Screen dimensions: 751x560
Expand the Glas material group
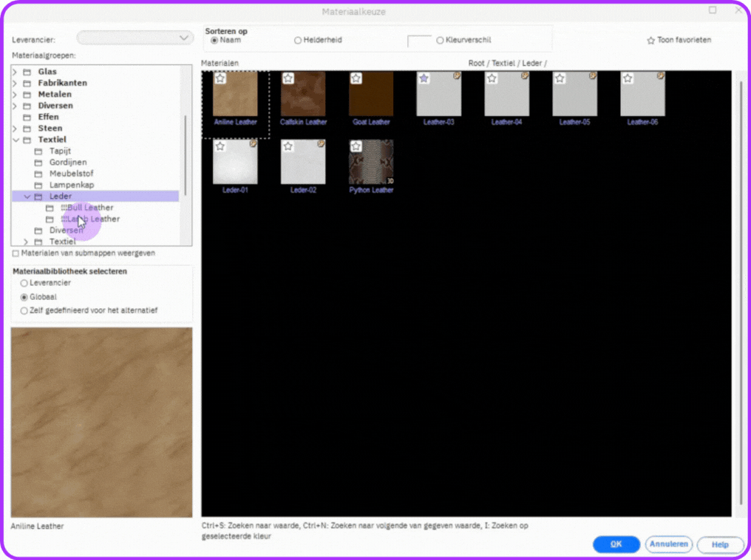(x=15, y=72)
